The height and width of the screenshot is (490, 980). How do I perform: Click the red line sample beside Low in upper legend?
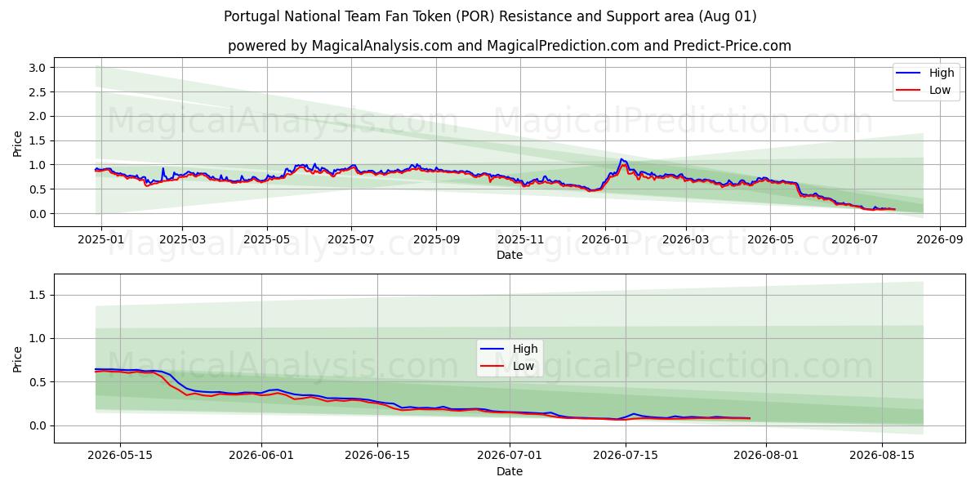(x=909, y=91)
